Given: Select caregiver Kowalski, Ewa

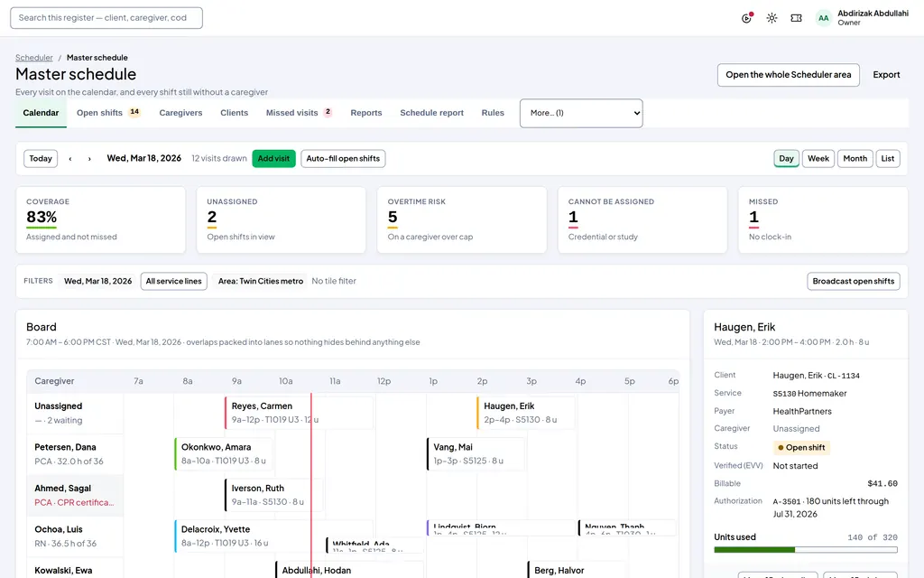Looking at the screenshot, I should (75, 568).
